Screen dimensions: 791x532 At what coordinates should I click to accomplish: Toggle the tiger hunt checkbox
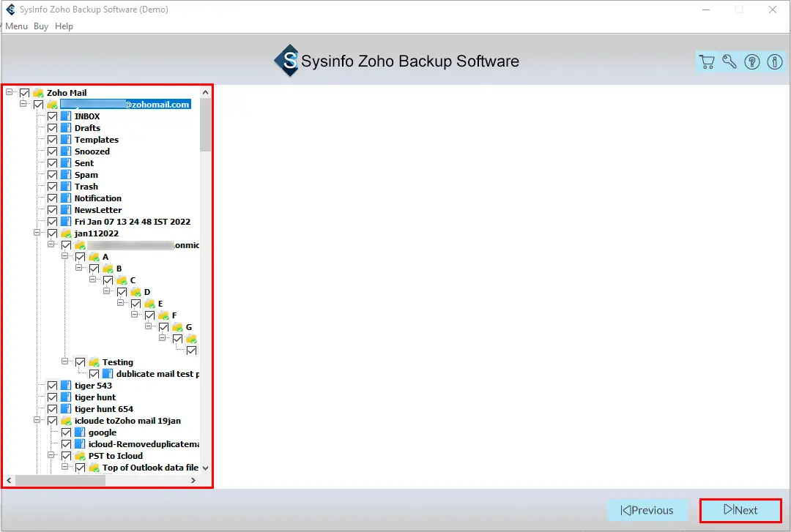tap(52, 397)
